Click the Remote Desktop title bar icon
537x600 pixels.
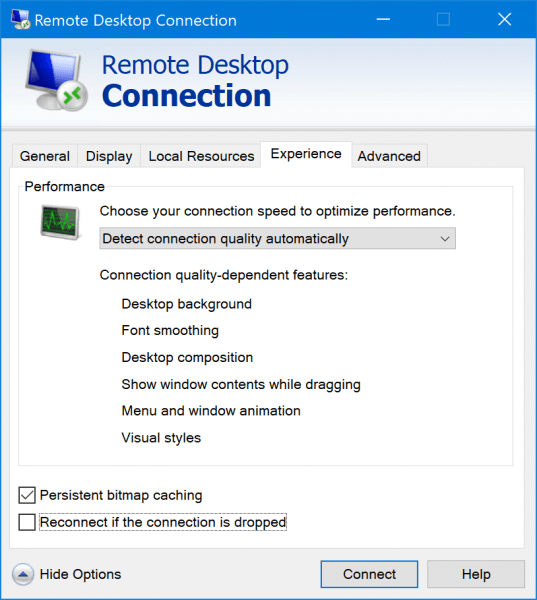(x=20, y=20)
